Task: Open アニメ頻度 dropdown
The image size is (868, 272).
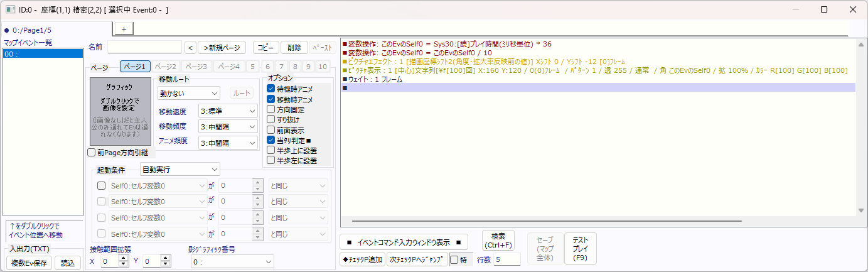Action: click(228, 143)
